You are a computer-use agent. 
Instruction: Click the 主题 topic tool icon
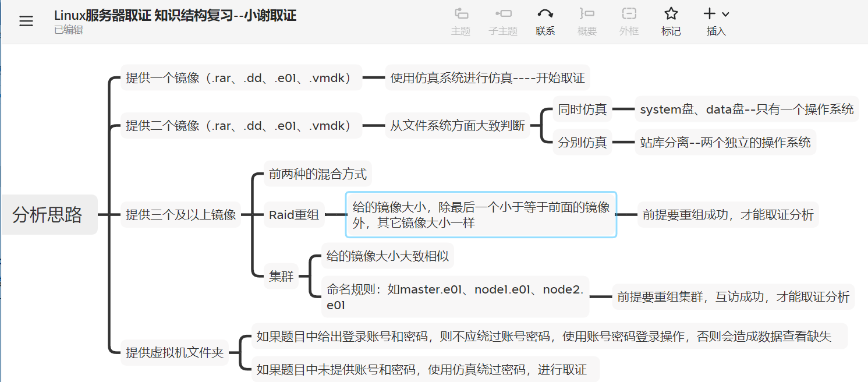coord(460,13)
